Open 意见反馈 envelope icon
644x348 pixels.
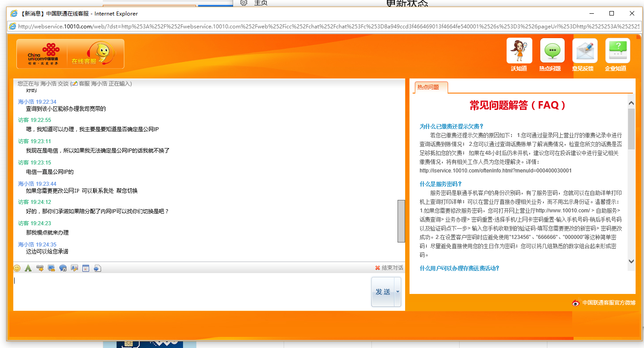tap(585, 51)
